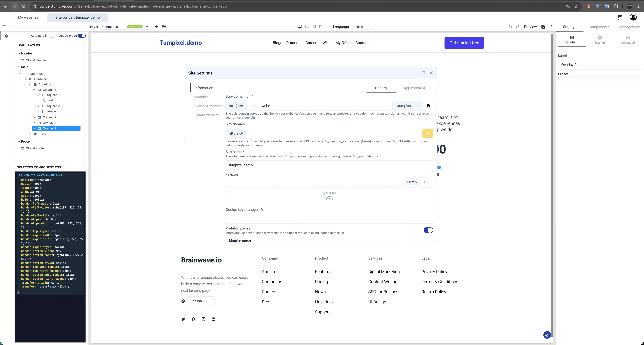This screenshot has width=644, height=345.
Task: Click the undo arrow icon
Action: click(x=510, y=27)
